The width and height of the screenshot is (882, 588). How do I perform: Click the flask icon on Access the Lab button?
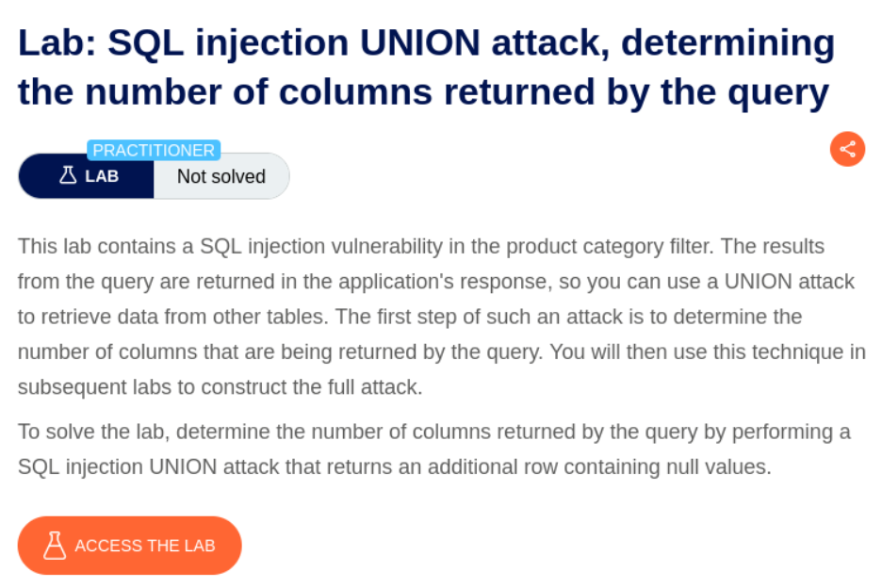click(55, 546)
